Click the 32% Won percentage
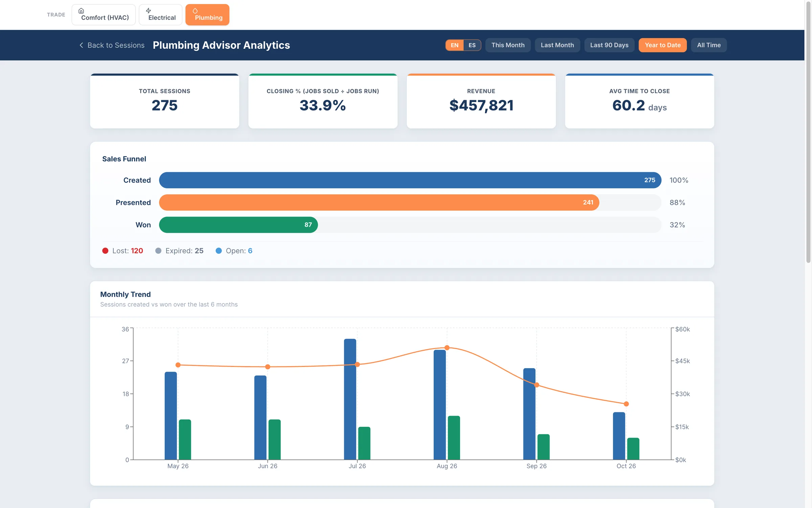The image size is (812, 508). coord(677,225)
